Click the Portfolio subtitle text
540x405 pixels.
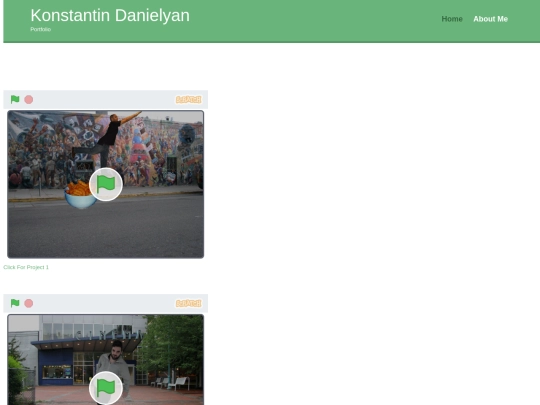[x=41, y=29]
